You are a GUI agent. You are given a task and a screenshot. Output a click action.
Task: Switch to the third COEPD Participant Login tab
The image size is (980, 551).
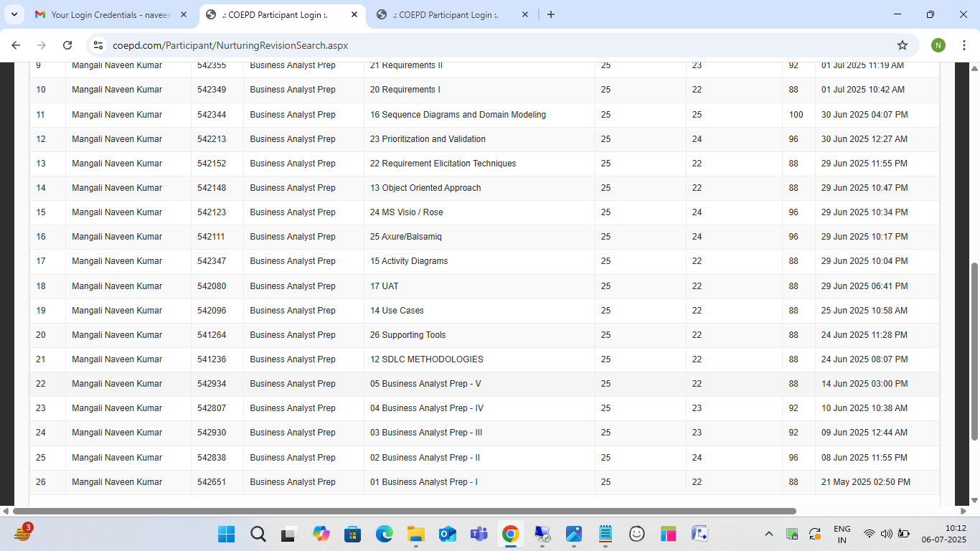pyautogui.click(x=445, y=14)
